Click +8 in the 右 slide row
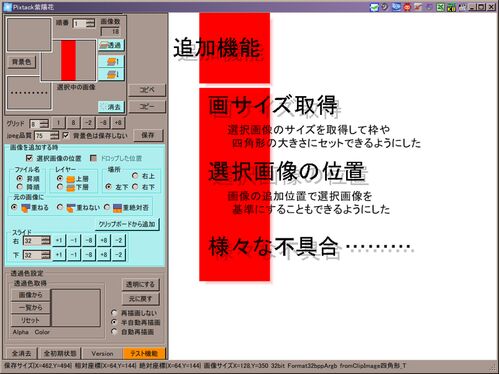500x374 pixels. point(104,240)
